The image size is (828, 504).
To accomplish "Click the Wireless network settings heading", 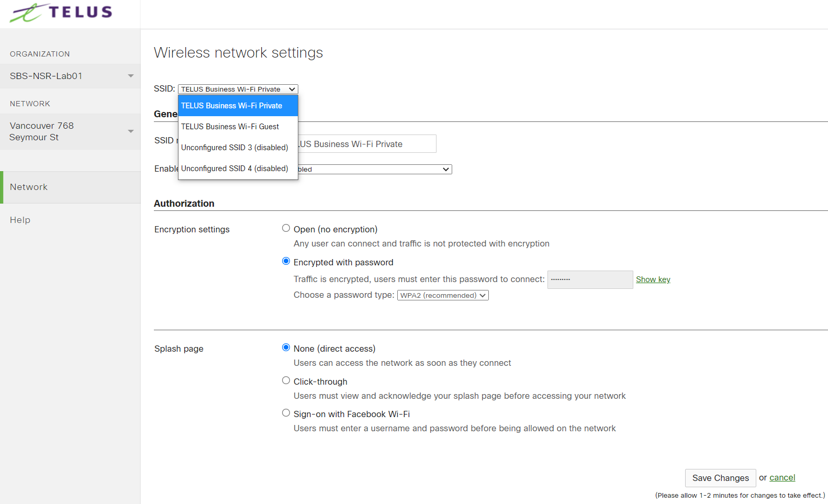I will 238,52.
